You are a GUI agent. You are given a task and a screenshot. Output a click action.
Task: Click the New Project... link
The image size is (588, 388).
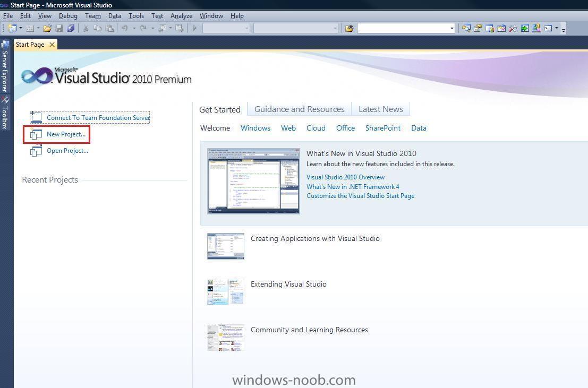(66, 134)
